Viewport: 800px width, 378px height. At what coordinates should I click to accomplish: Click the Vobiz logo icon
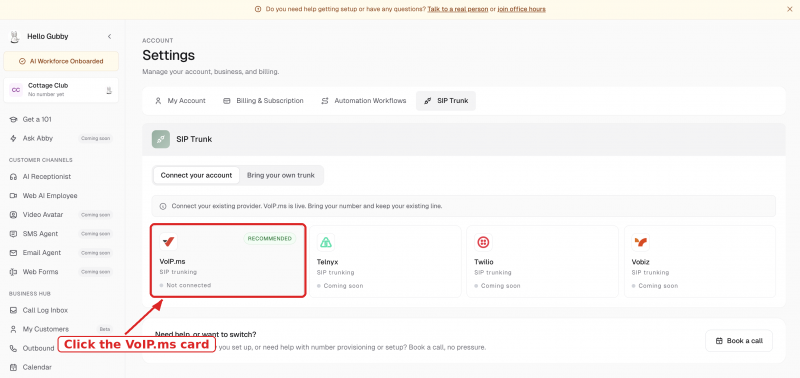click(x=640, y=242)
